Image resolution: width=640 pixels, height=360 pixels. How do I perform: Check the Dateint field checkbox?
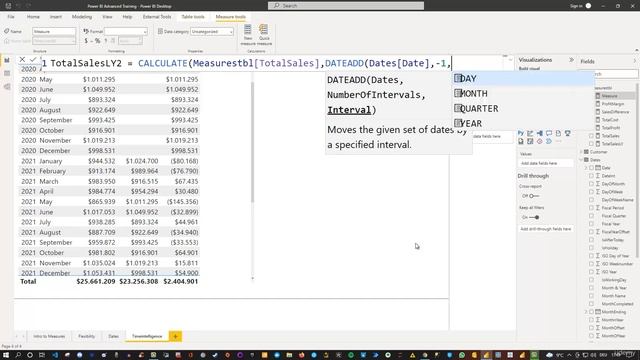click(591, 176)
